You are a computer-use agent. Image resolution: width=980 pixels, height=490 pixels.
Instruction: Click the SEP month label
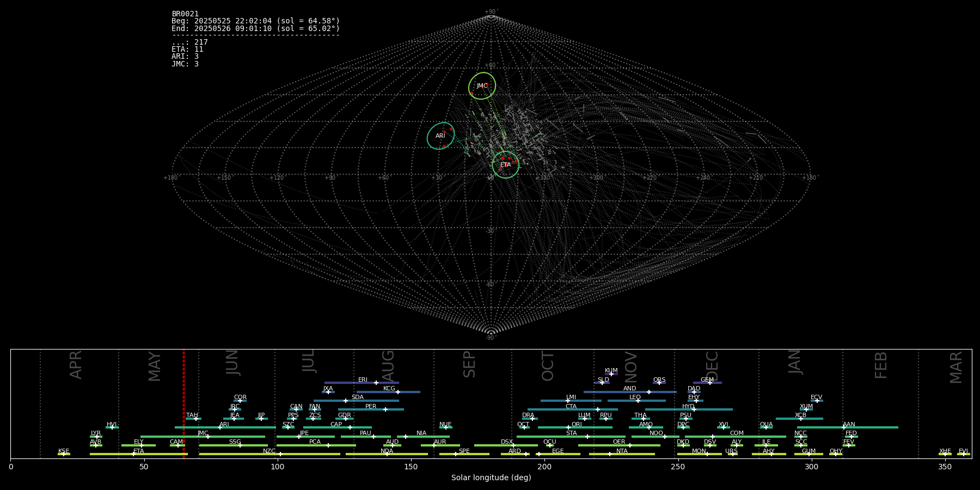[x=469, y=364]
